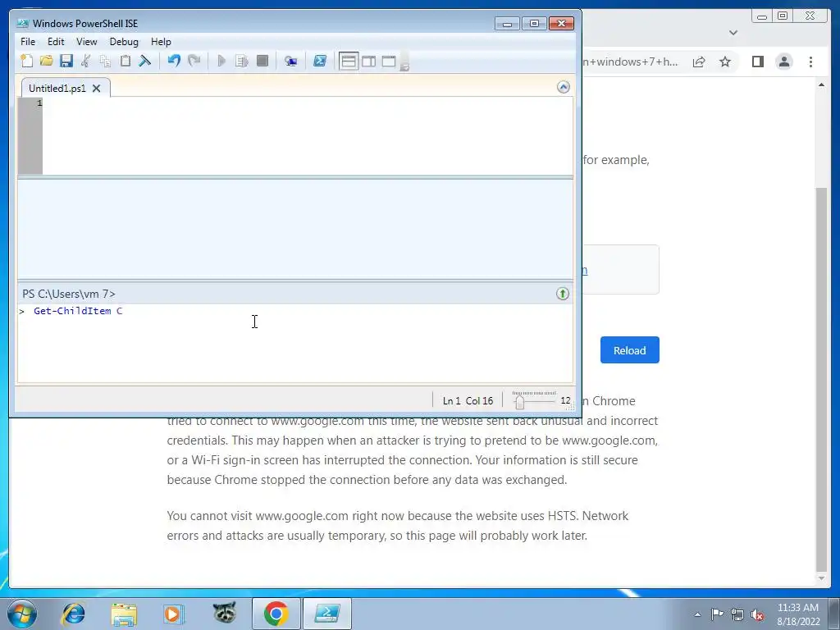The width and height of the screenshot is (840, 630).
Task: Open Windows Media Player from the taskbar
Action: click(x=174, y=614)
